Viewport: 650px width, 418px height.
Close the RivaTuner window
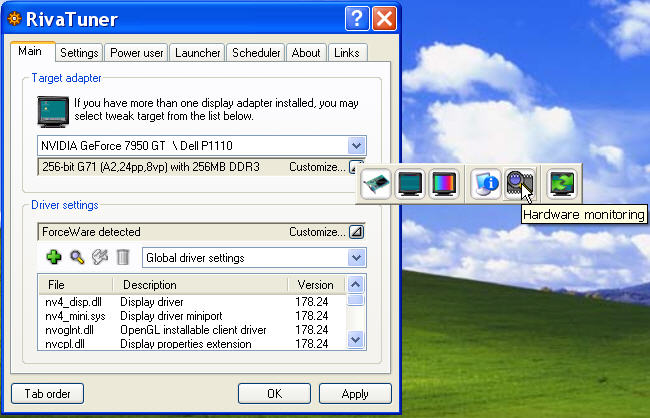384,19
